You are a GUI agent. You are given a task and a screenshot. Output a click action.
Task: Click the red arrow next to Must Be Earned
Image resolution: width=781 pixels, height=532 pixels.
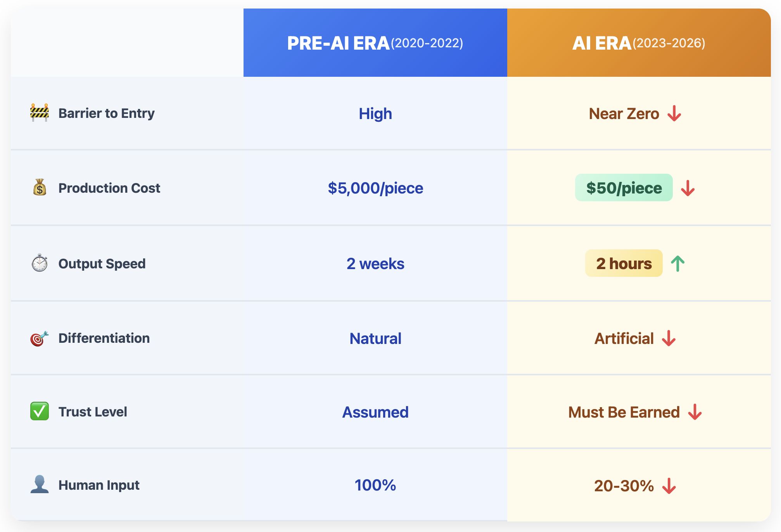695,412
